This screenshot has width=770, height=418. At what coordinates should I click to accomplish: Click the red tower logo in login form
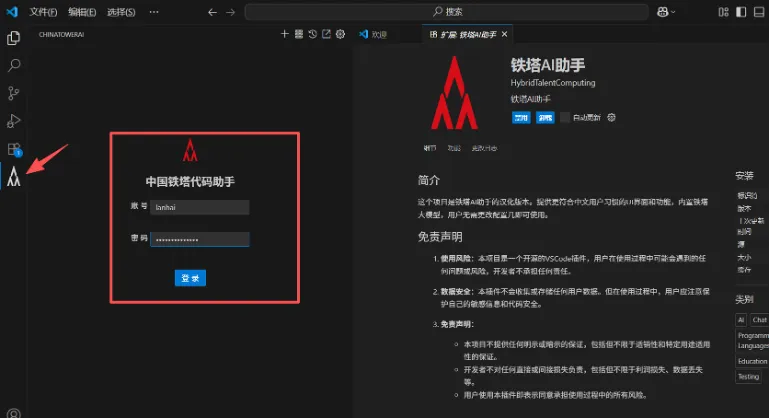click(x=190, y=150)
